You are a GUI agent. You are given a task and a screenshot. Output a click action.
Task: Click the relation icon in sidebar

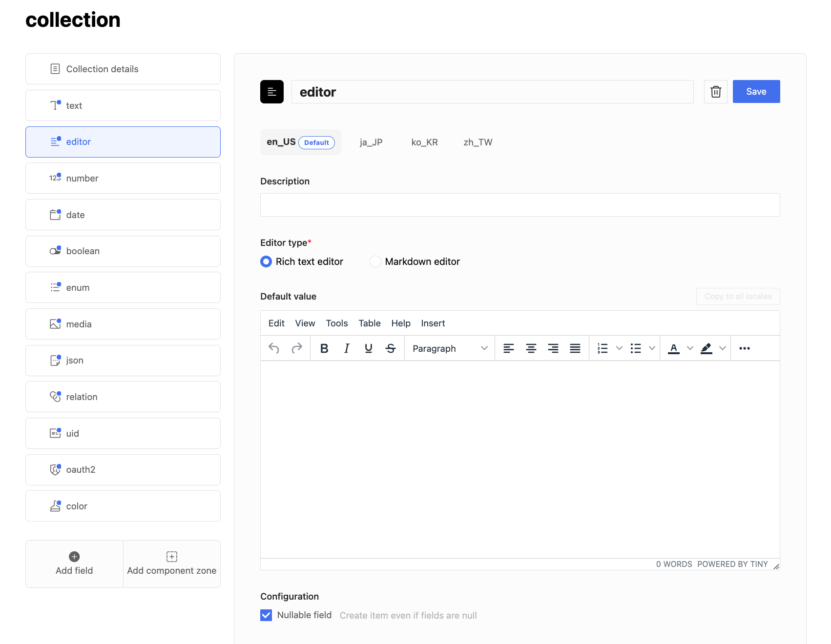click(55, 397)
